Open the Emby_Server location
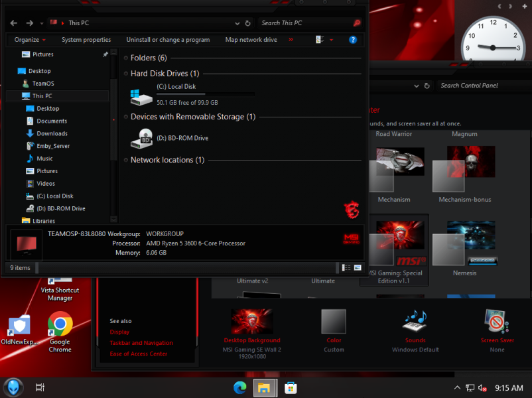The image size is (532, 398). [53, 146]
